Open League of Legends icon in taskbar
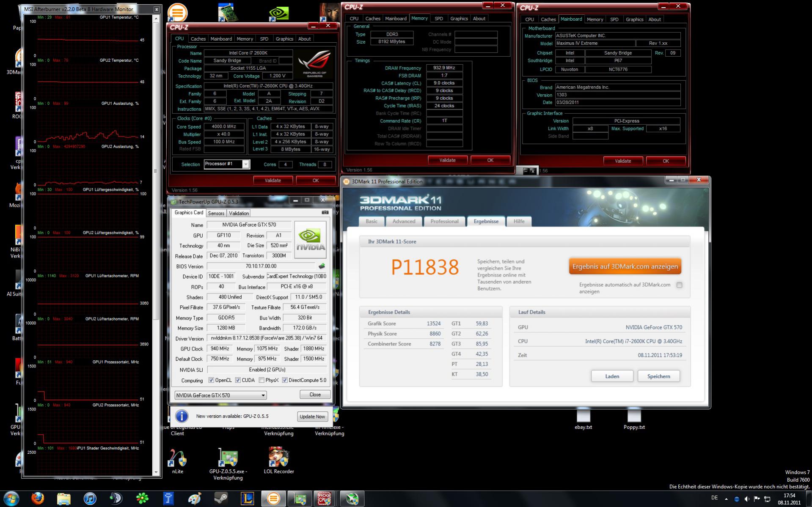 (x=247, y=499)
